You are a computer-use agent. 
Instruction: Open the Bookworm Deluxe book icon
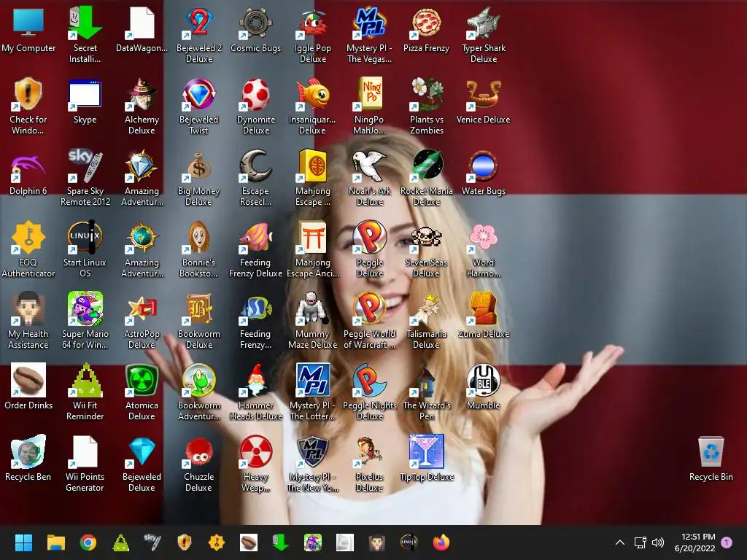[x=198, y=308]
